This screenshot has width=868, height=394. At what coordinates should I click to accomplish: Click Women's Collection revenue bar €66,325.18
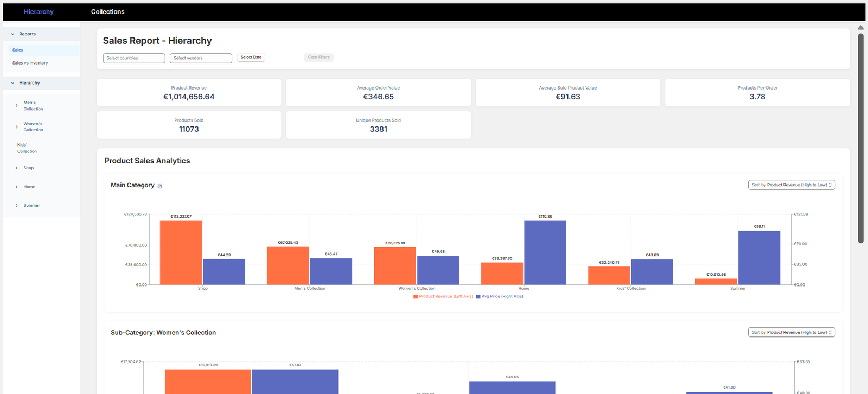point(395,266)
